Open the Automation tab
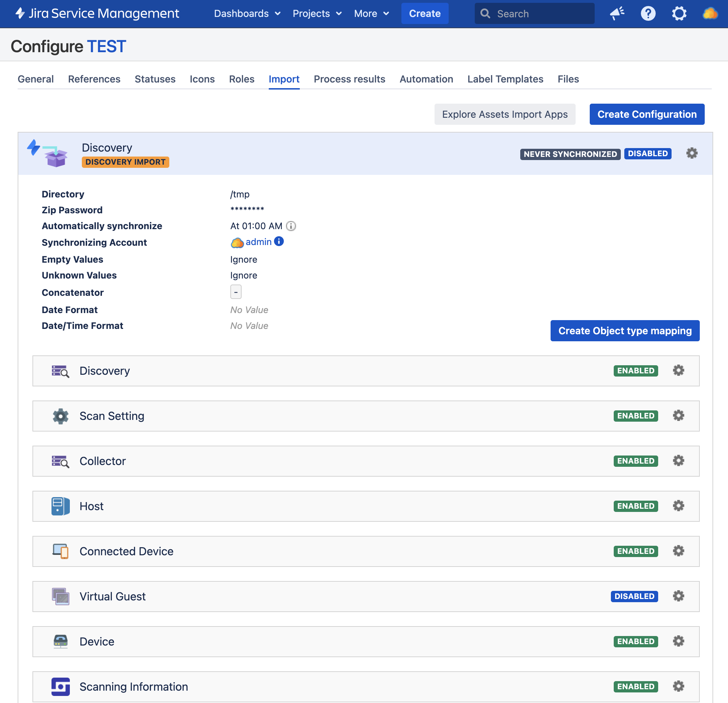The height and width of the screenshot is (703, 728). pyautogui.click(x=426, y=79)
